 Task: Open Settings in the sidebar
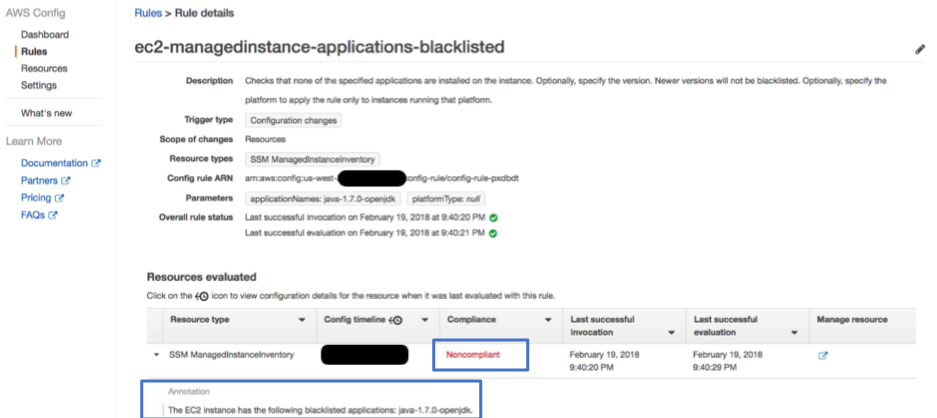(x=39, y=85)
